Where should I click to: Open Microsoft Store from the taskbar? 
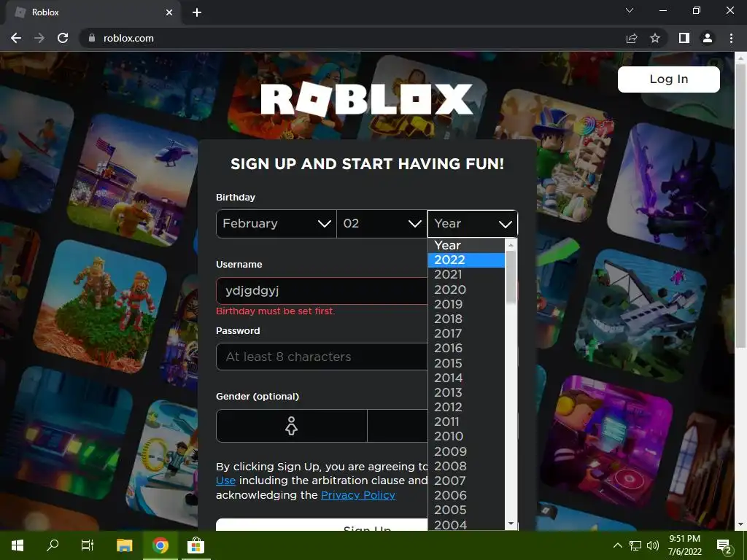tap(196, 545)
